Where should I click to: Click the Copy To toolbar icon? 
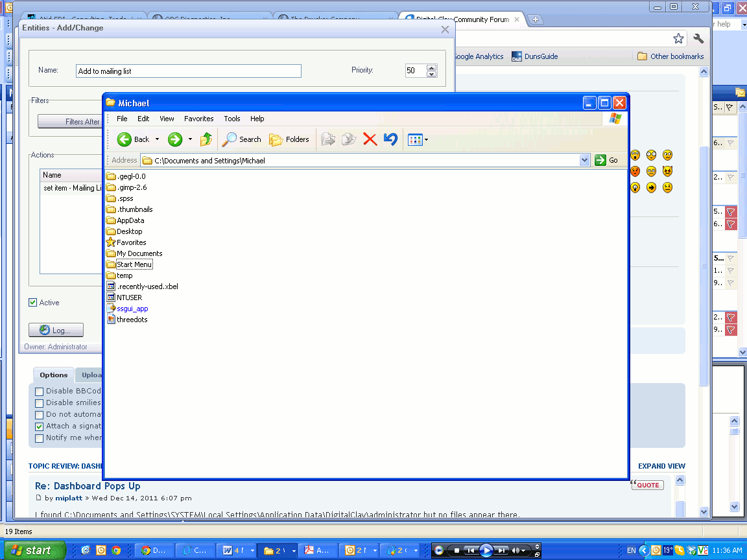click(349, 139)
